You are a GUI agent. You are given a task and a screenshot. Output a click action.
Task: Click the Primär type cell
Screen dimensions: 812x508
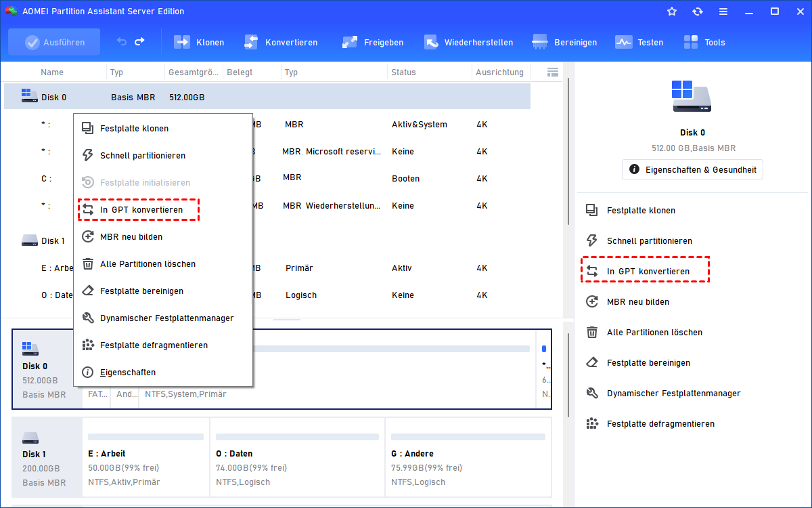coord(299,268)
